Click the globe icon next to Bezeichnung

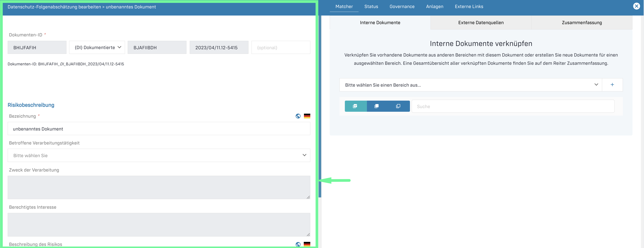coord(298,116)
